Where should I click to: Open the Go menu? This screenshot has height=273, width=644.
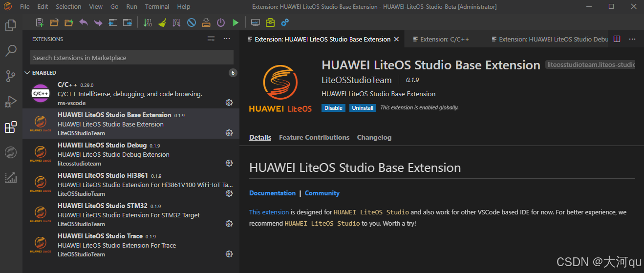point(114,7)
